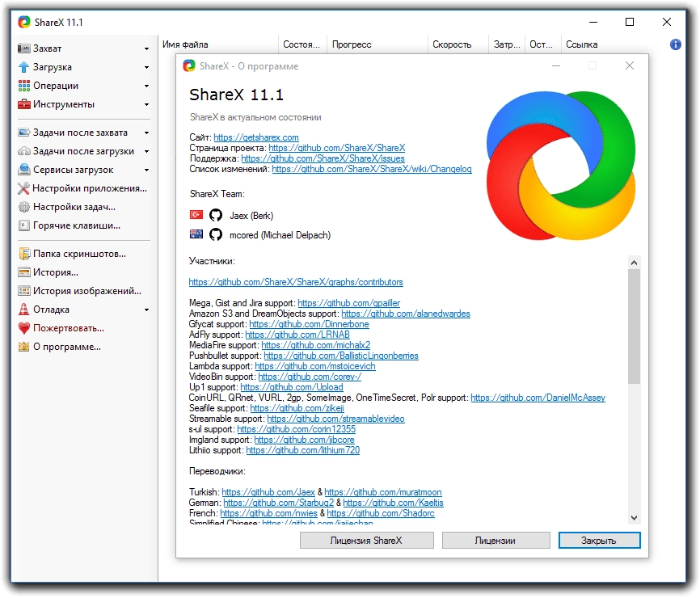Open the ShareX/ShareX/issues support link
This screenshot has height=598, width=700.
click(x=323, y=158)
